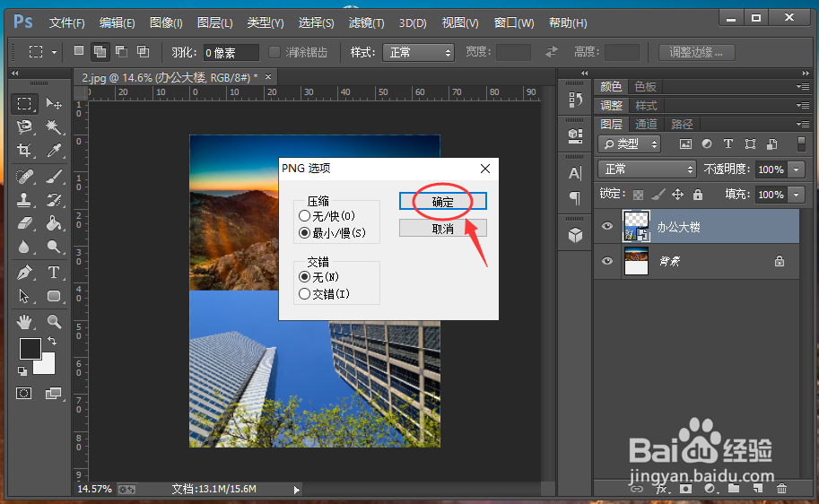The image size is (819, 504).
Task: Select the Eyedropper tool
Action: click(x=54, y=151)
